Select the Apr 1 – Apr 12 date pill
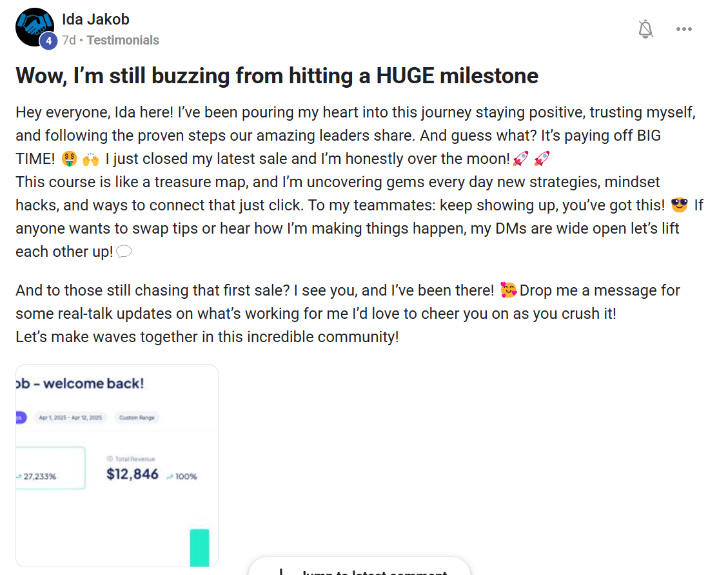728x575 pixels. pos(70,418)
